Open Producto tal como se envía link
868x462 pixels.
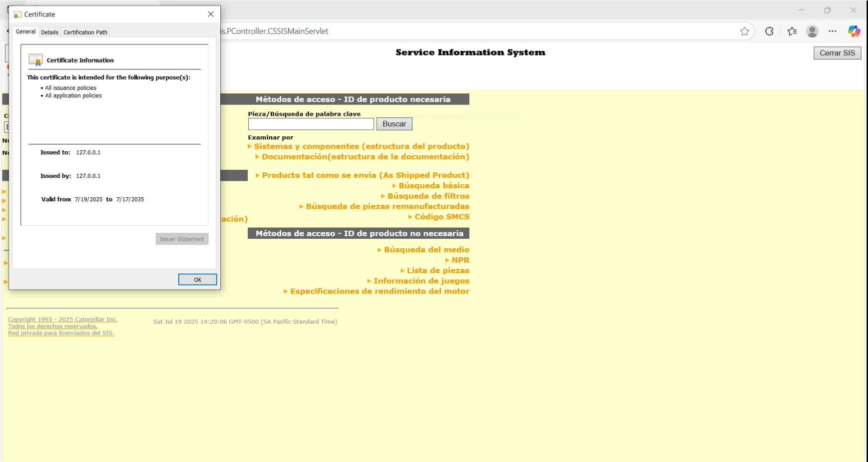click(x=366, y=175)
